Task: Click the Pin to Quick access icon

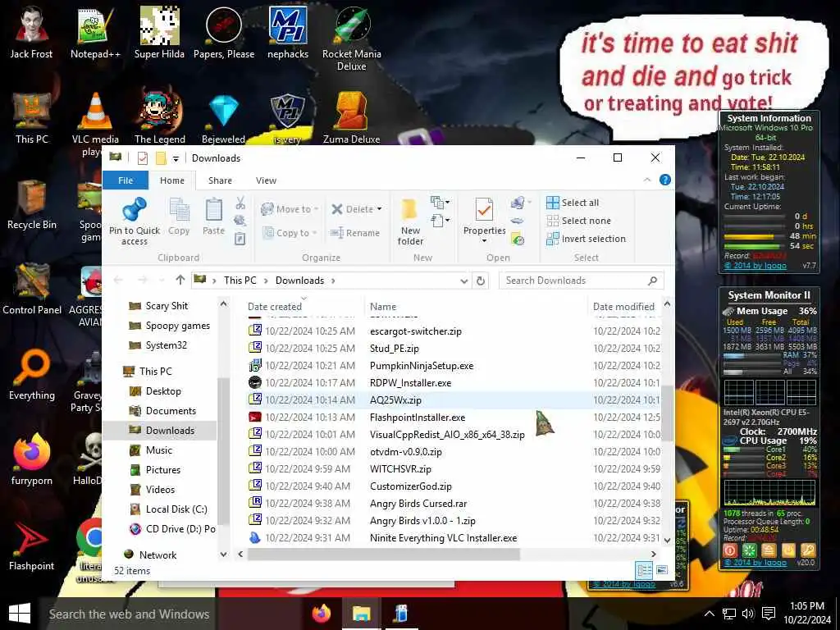Action: pyautogui.click(x=135, y=210)
